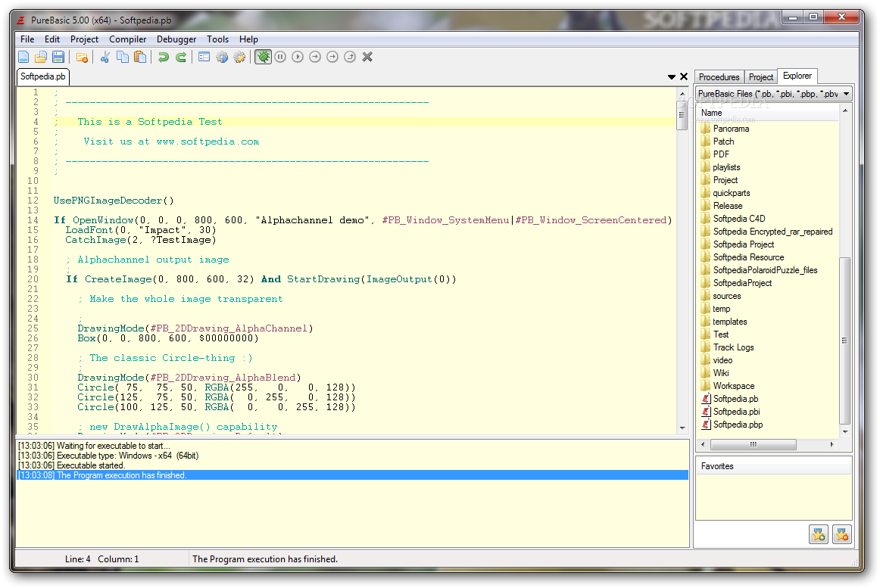Click the folder icon next to Panorama
Viewport: 880px width, 588px height.
pyautogui.click(x=706, y=129)
